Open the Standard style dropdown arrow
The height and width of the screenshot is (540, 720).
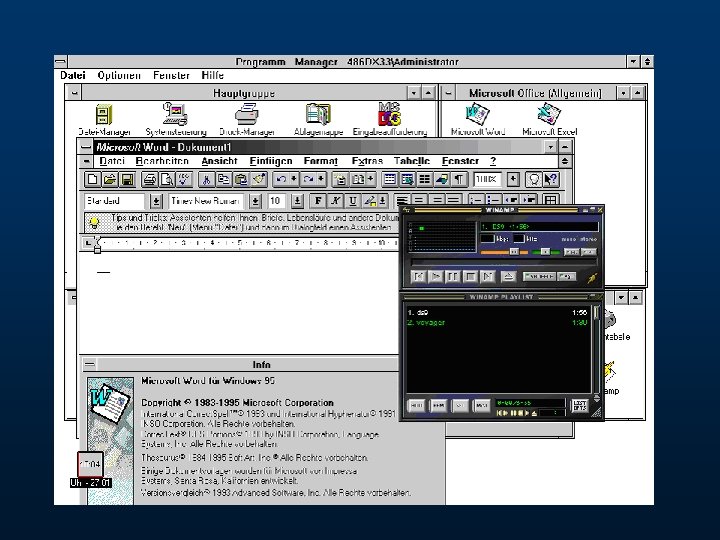pyautogui.click(x=156, y=201)
